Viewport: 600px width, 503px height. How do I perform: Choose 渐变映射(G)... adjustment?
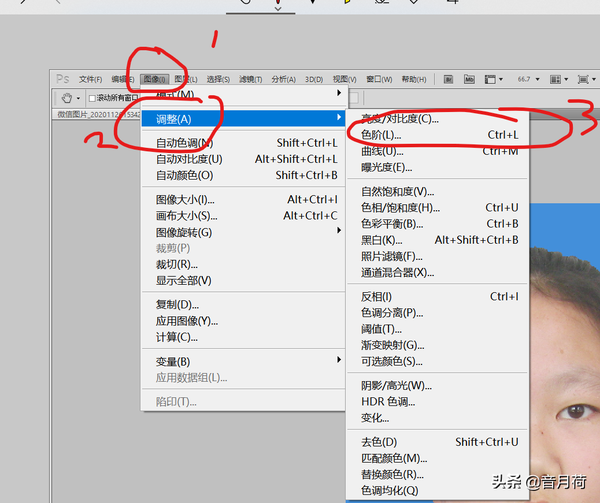[438, 345]
